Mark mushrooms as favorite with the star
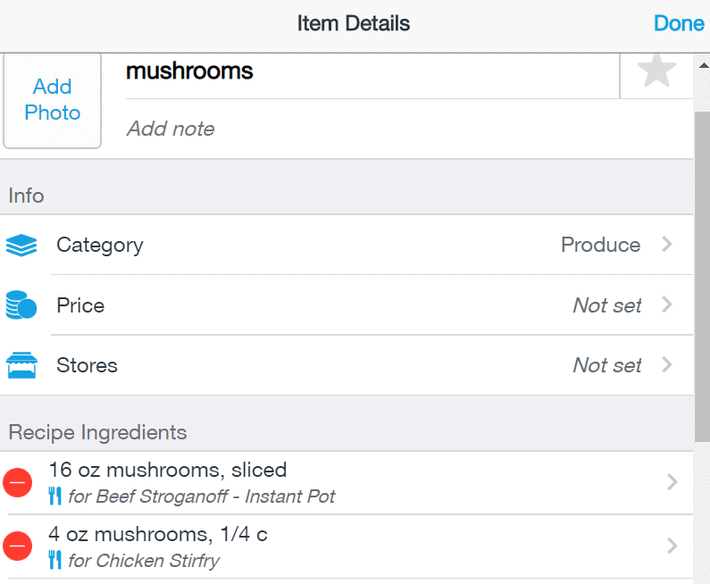The width and height of the screenshot is (710, 584). click(x=656, y=72)
